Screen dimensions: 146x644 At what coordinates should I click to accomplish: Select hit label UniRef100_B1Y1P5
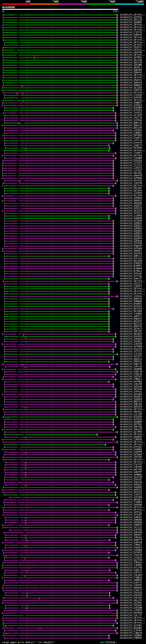click(131, 196)
